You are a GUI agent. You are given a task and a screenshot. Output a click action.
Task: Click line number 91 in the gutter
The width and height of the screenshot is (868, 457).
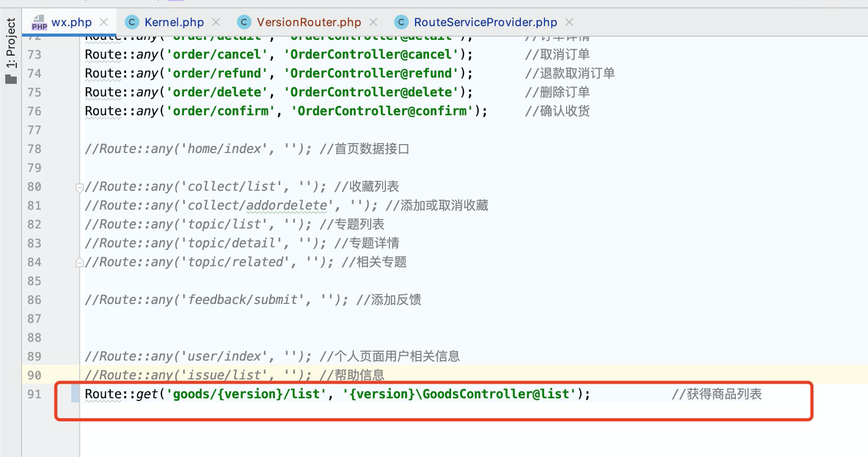(34, 394)
